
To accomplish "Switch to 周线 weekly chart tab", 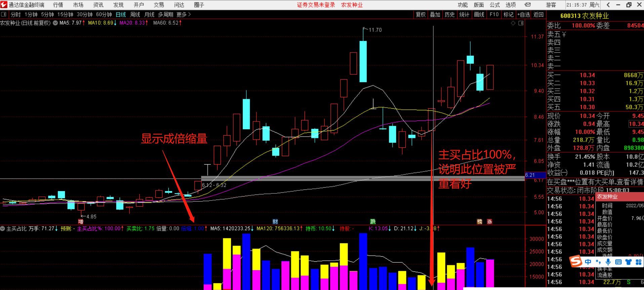I will click(135, 14).
